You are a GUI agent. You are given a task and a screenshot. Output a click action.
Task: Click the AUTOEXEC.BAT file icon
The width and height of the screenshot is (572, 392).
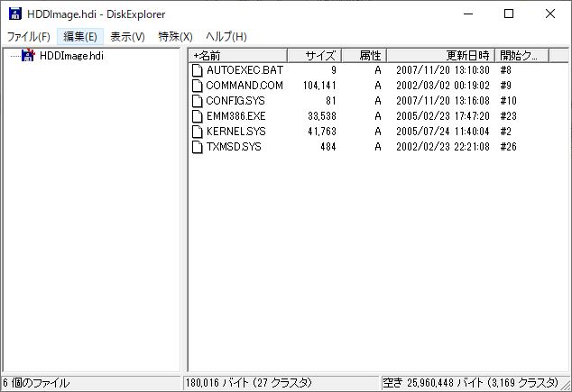click(198, 70)
